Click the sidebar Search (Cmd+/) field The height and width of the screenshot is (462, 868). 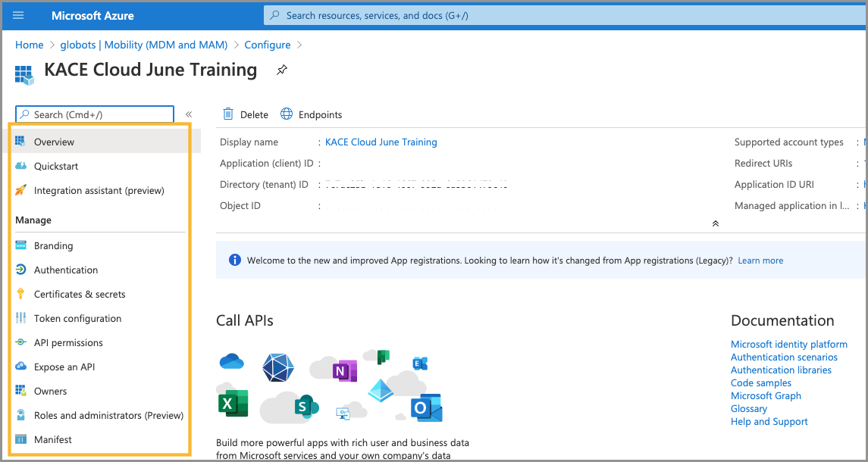tap(99, 114)
